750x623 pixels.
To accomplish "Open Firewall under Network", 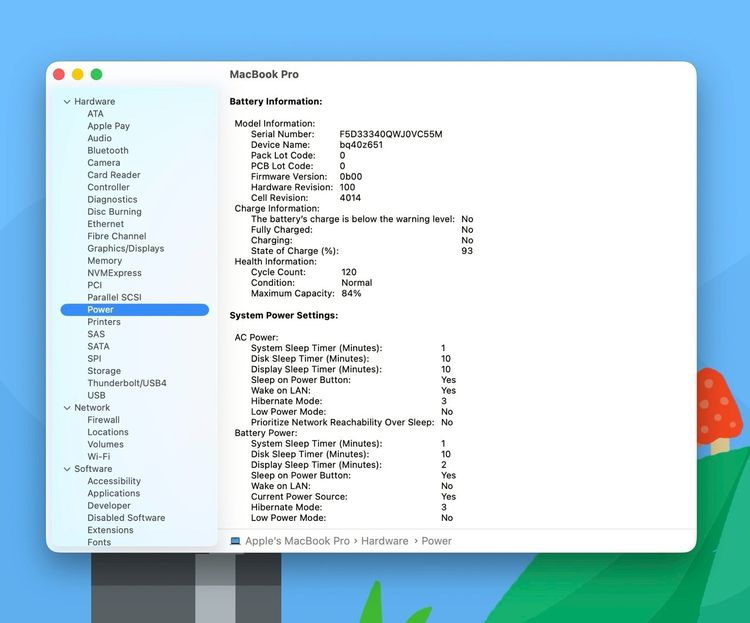I will (103, 420).
